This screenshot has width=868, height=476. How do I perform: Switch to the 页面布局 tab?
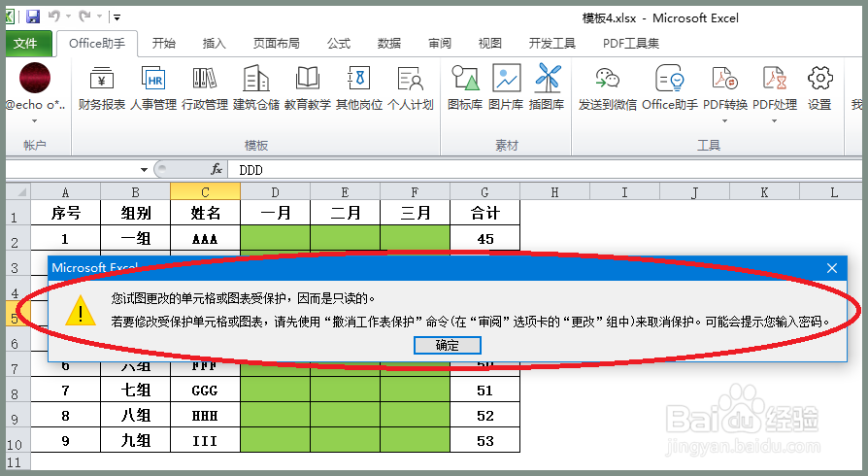277,43
